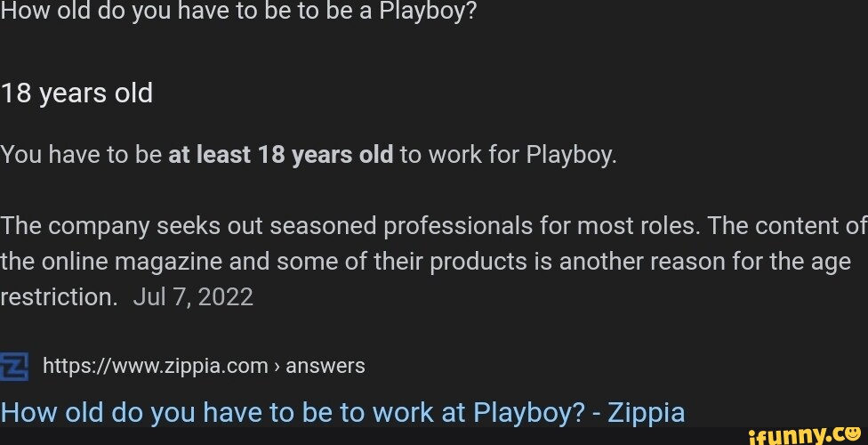Image resolution: width=868 pixels, height=445 pixels.
Task: Click the 'Jul 7, 2022' date
Action: (193, 296)
